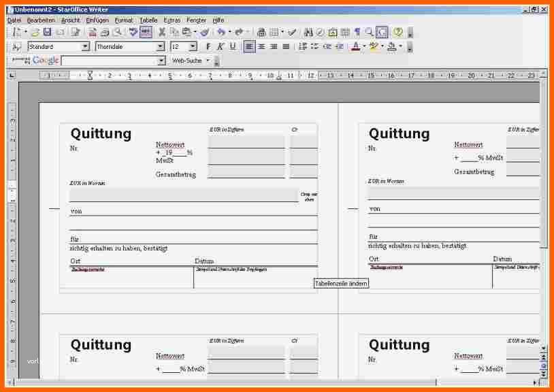Send document as e-mail icon
The image size is (554, 392).
61,32
